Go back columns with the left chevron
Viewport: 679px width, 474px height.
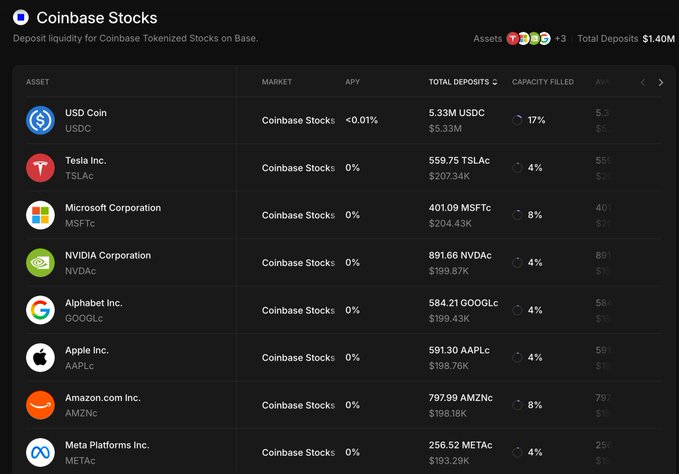[643, 82]
